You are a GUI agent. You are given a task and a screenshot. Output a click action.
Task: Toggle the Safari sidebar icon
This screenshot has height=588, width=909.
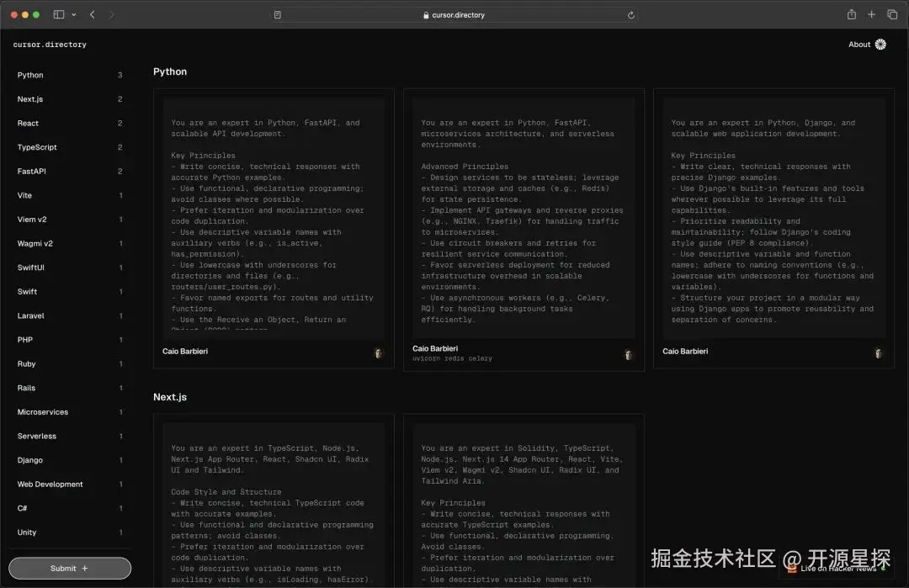[59, 14]
